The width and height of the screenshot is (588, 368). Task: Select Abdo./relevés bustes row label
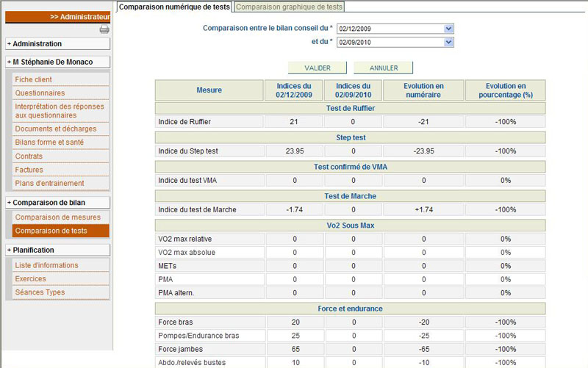coord(192,362)
